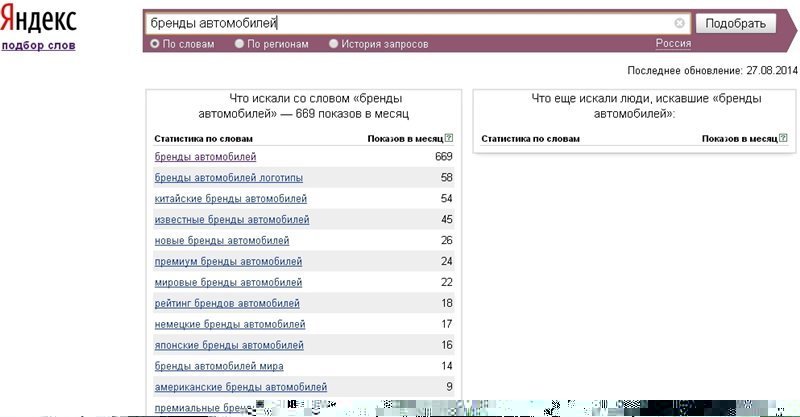
Task: Open the подбор слов link
Action: click(x=39, y=45)
